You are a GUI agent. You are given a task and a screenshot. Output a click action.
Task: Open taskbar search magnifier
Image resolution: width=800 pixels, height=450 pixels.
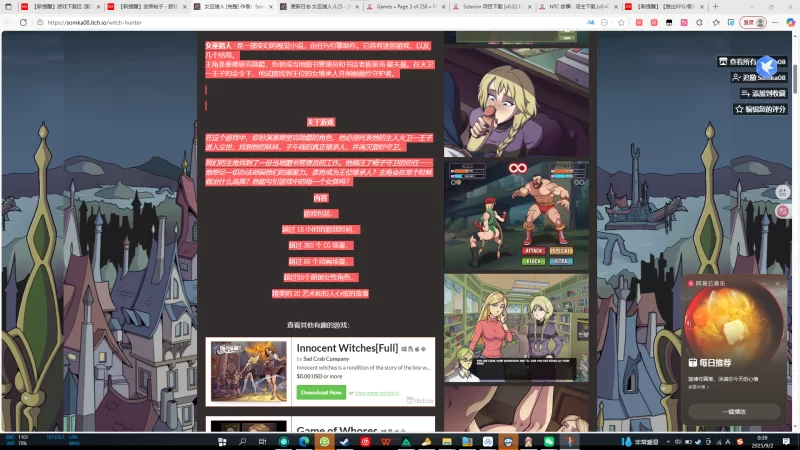(242, 442)
